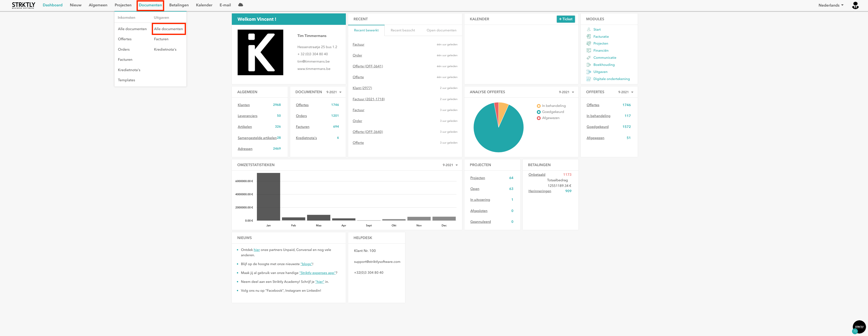The width and height of the screenshot is (868, 336).
Task: Select Kredietnota's under Uitgaven menu
Action: 165,49
